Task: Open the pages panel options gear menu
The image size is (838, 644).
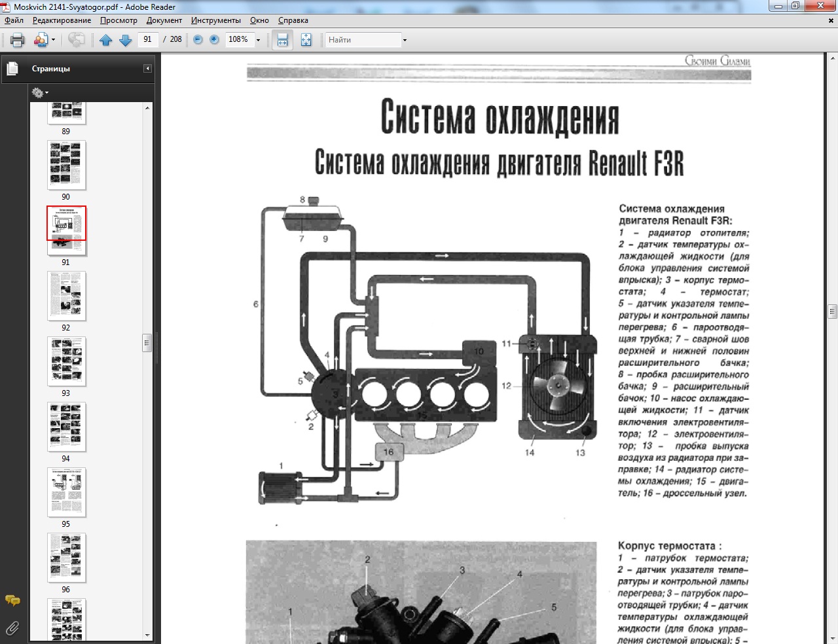Action: (x=40, y=92)
